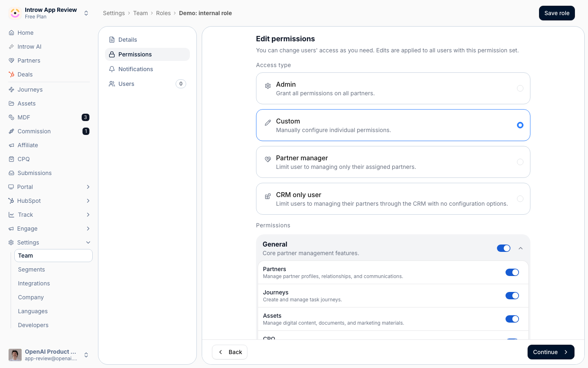Click the Track chart icon
Viewport: 588px width, 368px height.
[x=11, y=215]
